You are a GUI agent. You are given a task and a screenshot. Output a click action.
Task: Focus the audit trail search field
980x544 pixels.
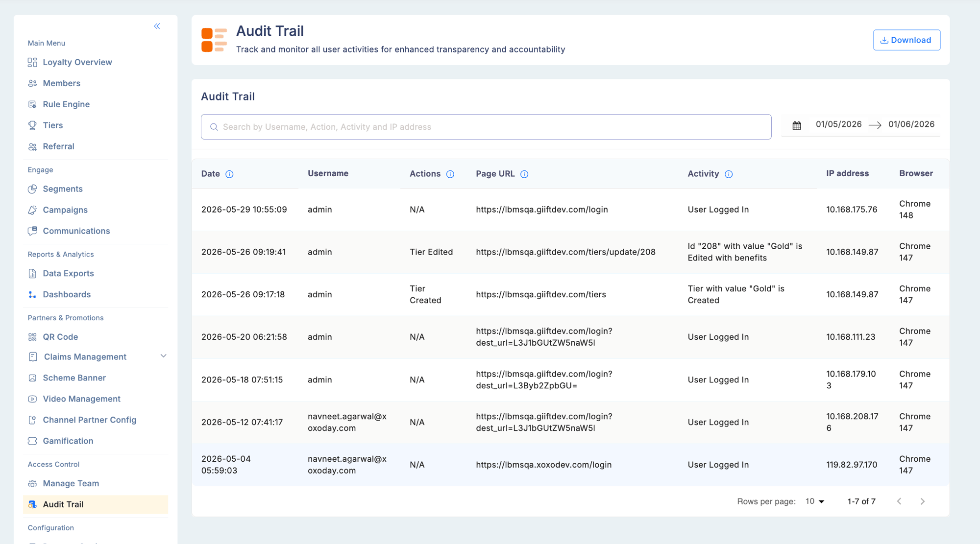[x=486, y=127]
